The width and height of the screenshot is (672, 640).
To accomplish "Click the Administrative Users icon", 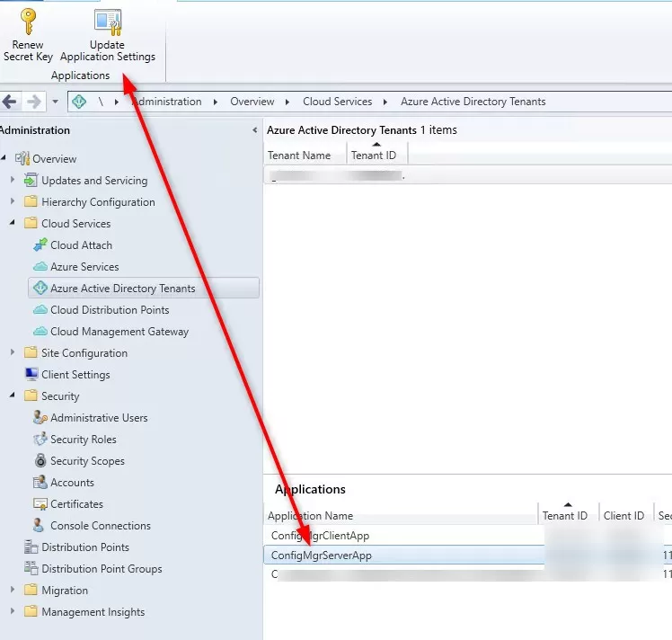I will pos(40,417).
